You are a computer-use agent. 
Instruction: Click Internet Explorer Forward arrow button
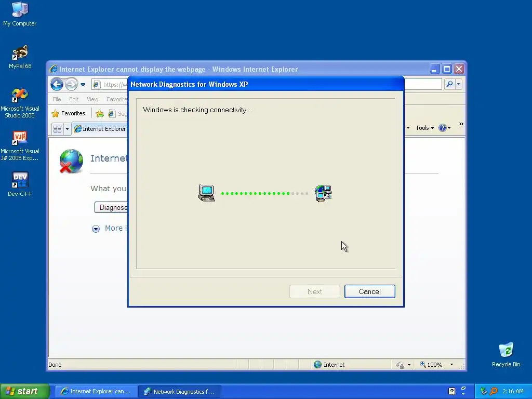click(x=71, y=84)
